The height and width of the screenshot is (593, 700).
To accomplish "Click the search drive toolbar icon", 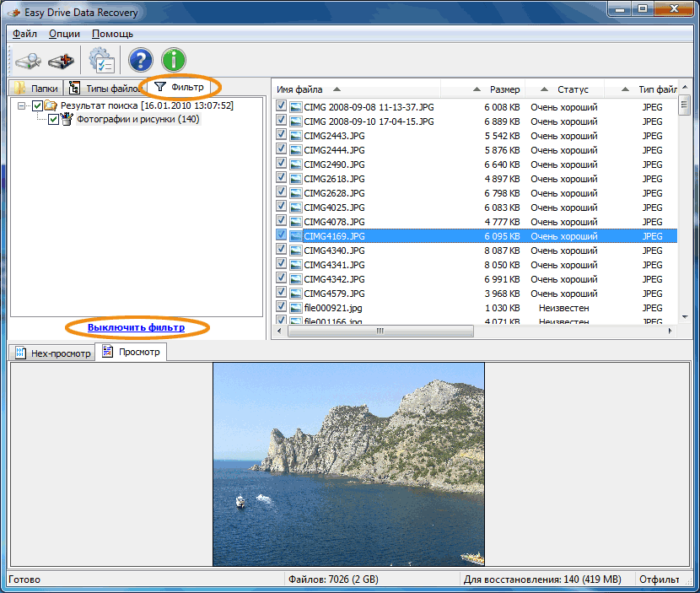I will pyautogui.click(x=28, y=61).
